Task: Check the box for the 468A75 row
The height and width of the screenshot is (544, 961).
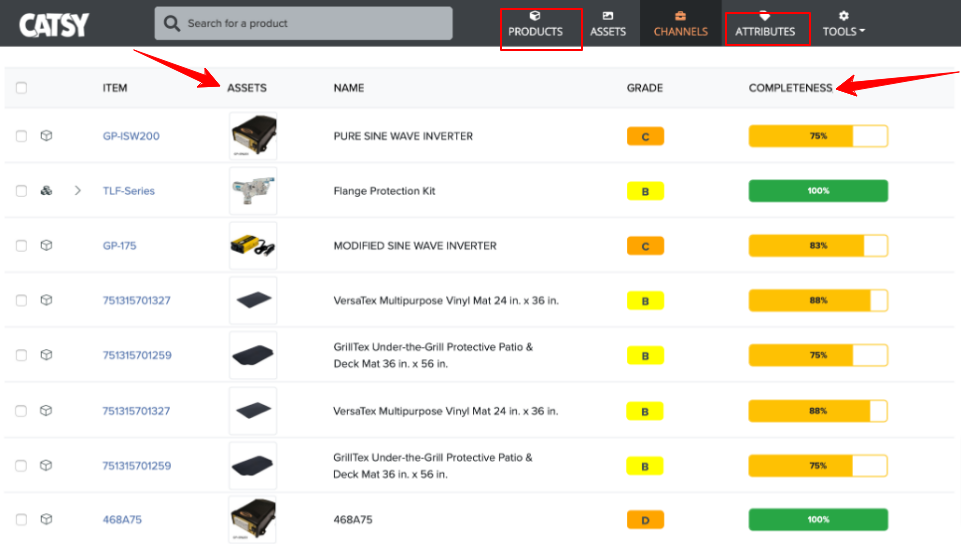Action: coord(21,519)
